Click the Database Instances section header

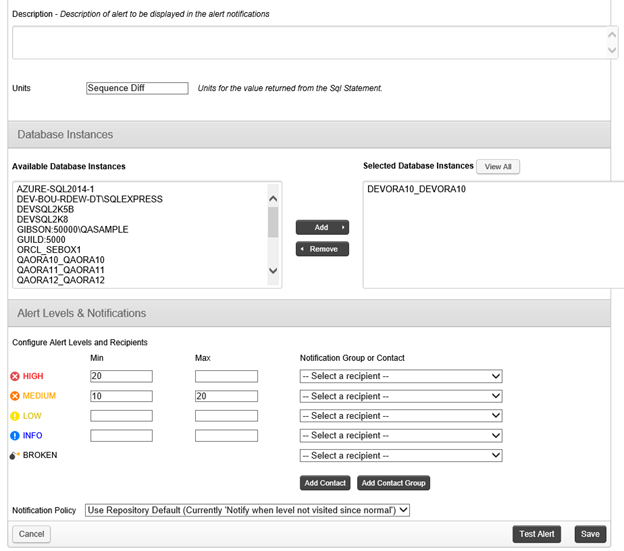309,134
